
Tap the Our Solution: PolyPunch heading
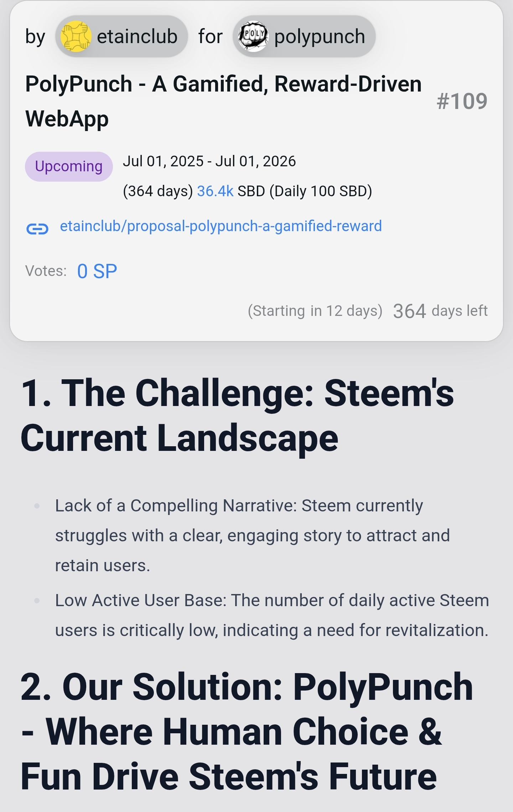coord(247,732)
